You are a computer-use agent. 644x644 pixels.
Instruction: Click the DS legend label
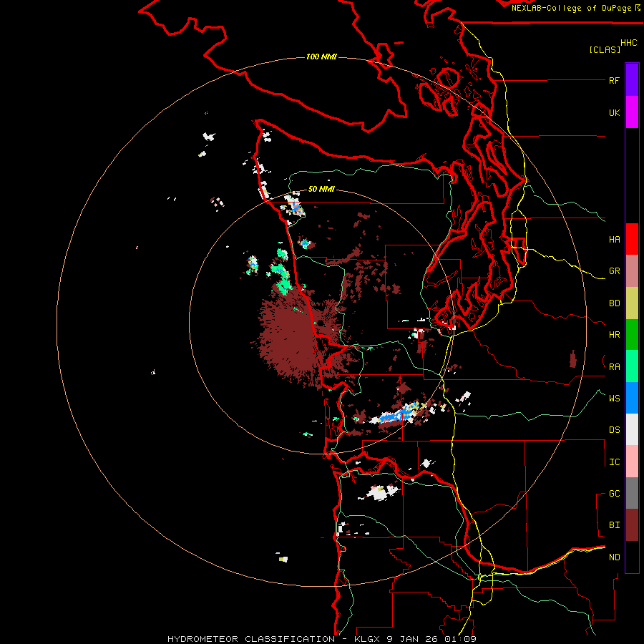click(x=614, y=430)
